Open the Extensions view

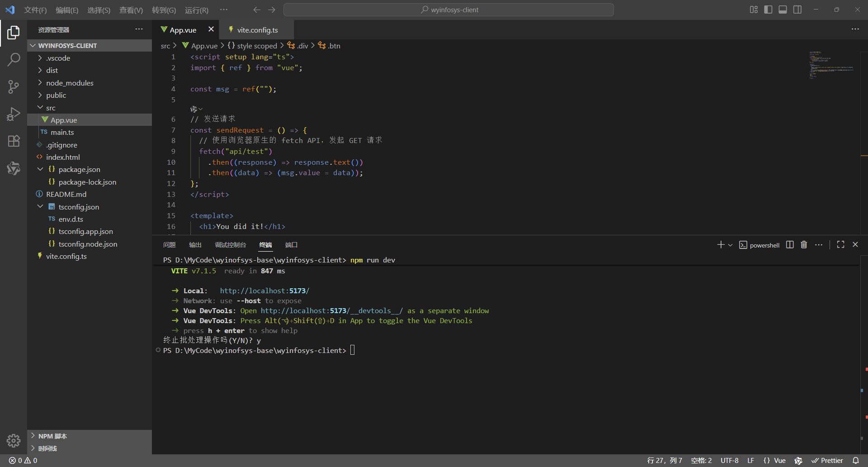14,141
